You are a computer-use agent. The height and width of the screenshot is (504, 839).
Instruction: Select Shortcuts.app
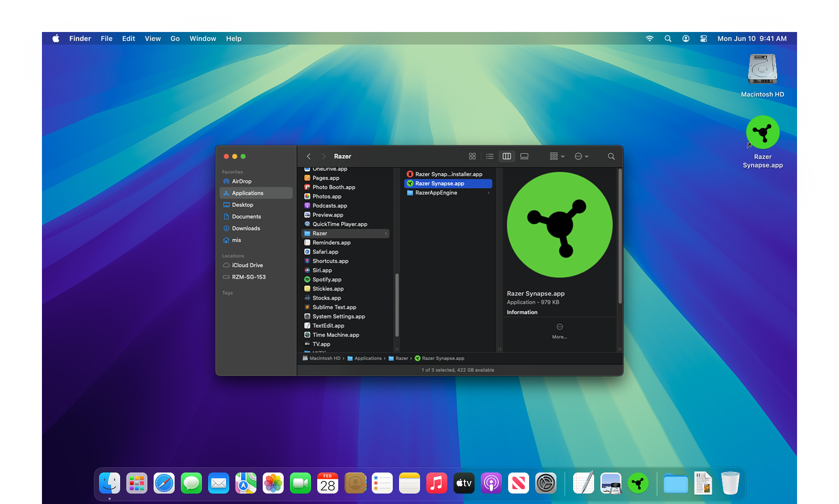346,261
